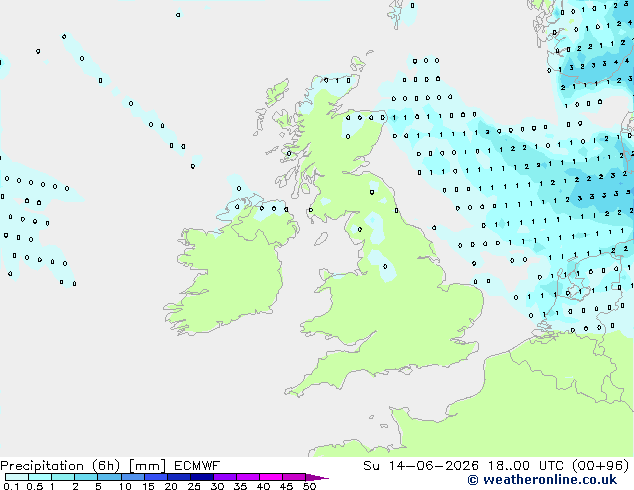Pick the legend swatch between 10 and 15

pos(133,477)
